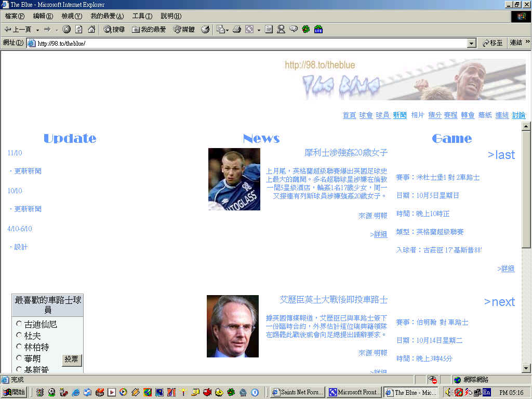Open the 檢視 (View) menu

tap(71, 16)
